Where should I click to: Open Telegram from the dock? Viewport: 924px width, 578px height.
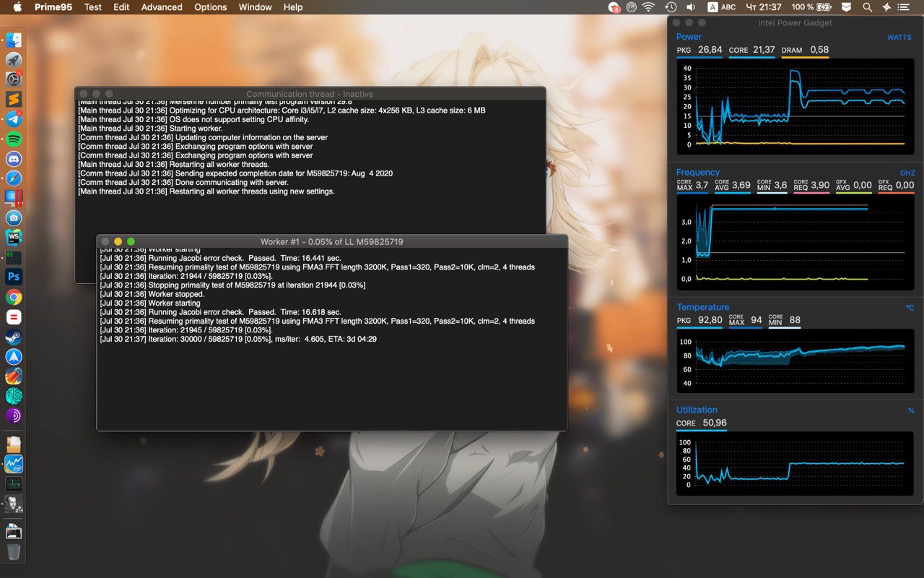tap(14, 118)
